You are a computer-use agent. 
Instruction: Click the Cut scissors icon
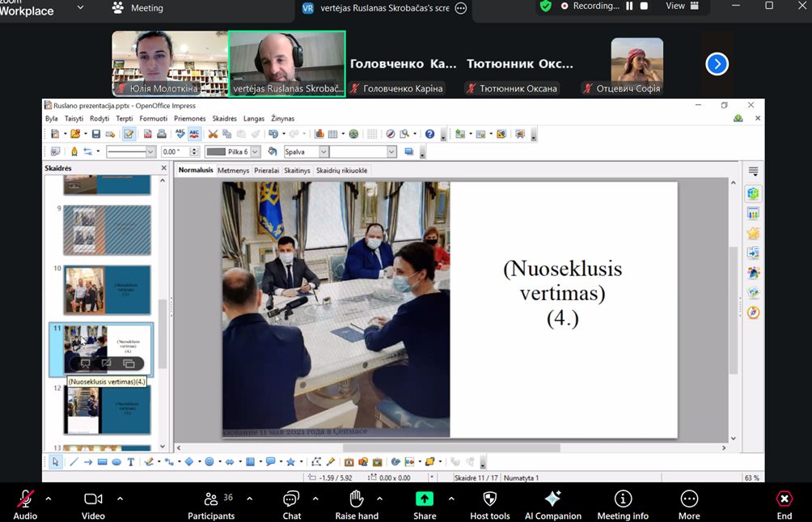pyautogui.click(x=213, y=134)
